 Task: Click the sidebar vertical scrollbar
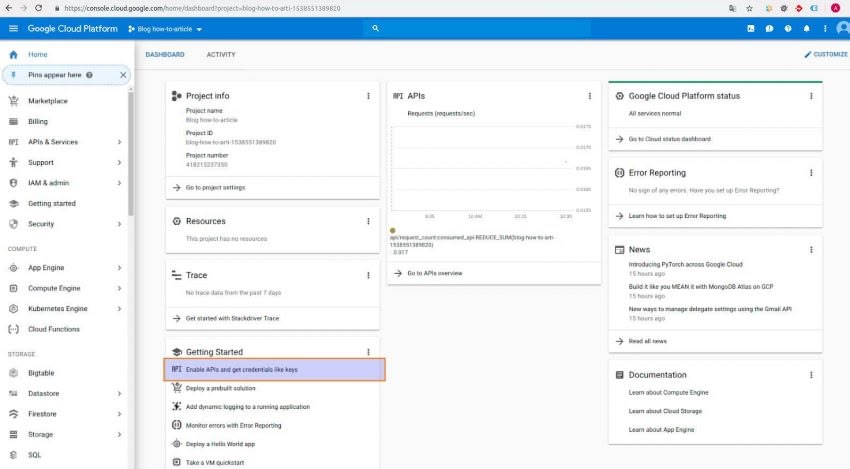[130, 153]
